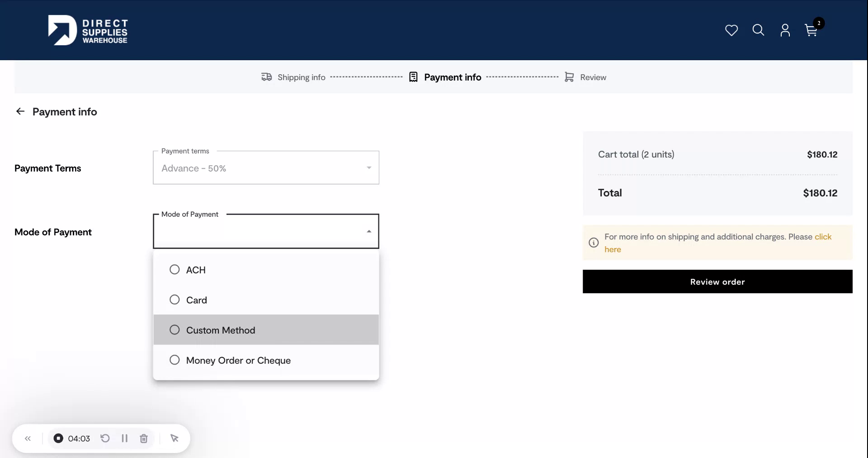
Task: Pause the recording timer
Action: pyautogui.click(x=124, y=438)
